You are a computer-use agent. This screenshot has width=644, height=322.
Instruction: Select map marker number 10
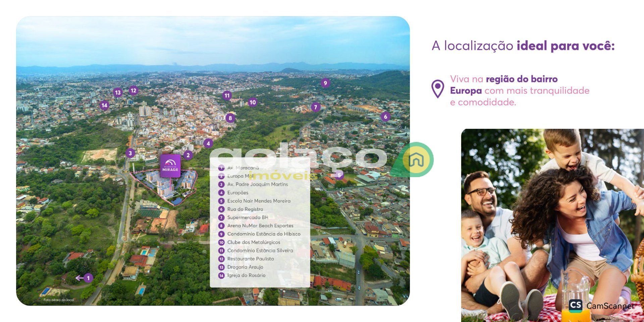[x=253, y=102]
